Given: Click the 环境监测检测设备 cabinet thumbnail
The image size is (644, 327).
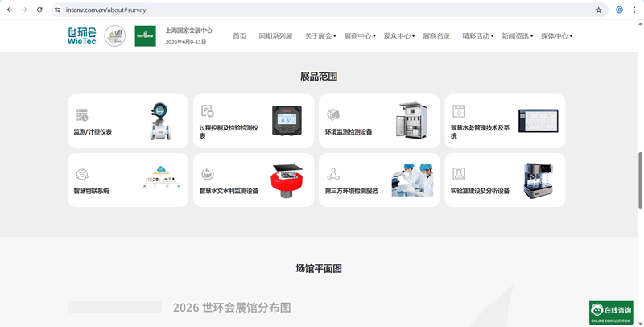Looking at the screenshot, I should click(411, 121).
